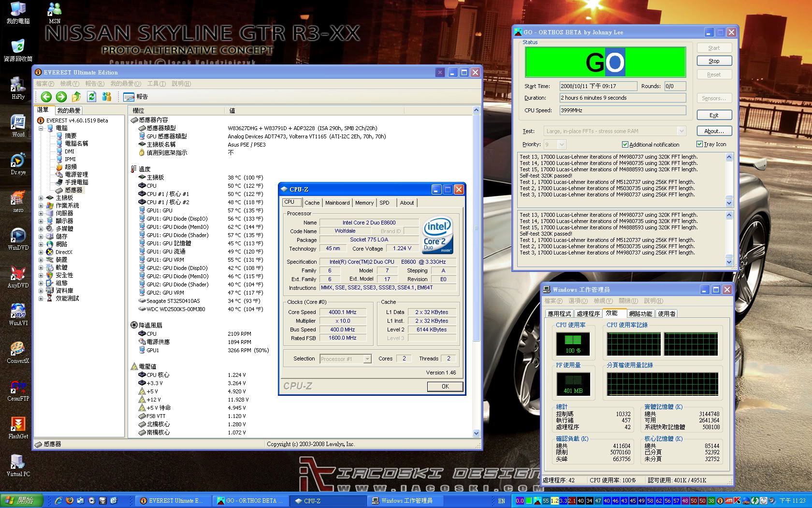The width and height of the screenshot is (812, 508).
Task: Switch to 網路功能 tab in Task Manager
Action: point(640,314)
